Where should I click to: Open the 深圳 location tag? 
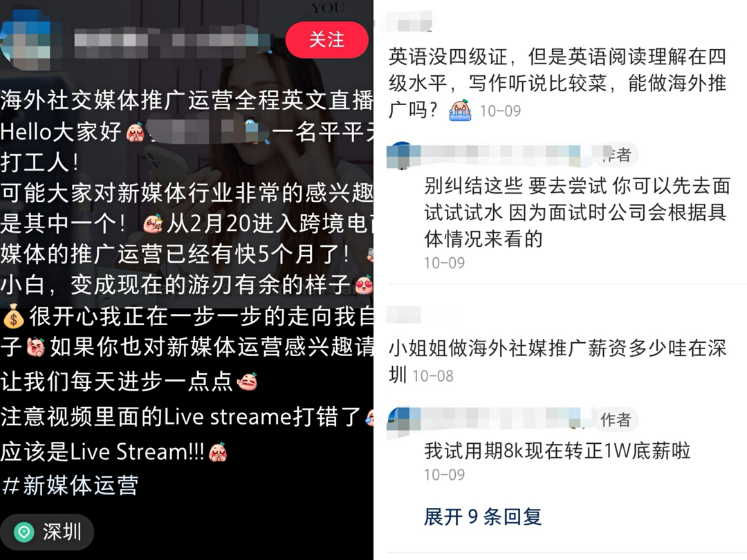pyautogui.click(x=47, y=532)
